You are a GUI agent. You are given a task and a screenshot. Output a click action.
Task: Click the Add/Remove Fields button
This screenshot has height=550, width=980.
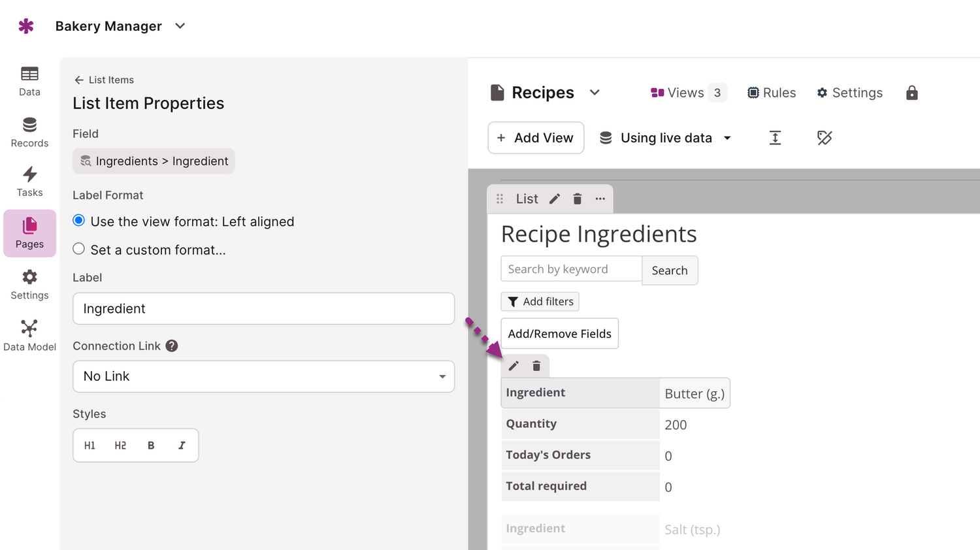(x=559, y=334)
